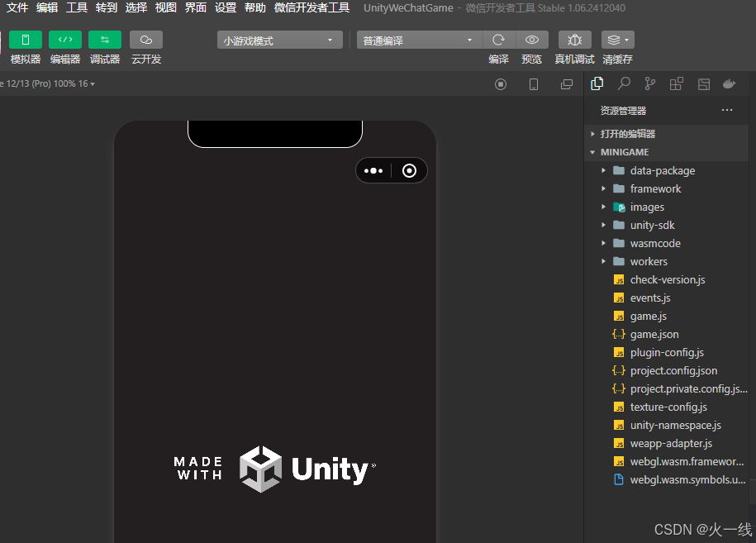Click the 云开发 cloud development icon

tap(145, 39)
